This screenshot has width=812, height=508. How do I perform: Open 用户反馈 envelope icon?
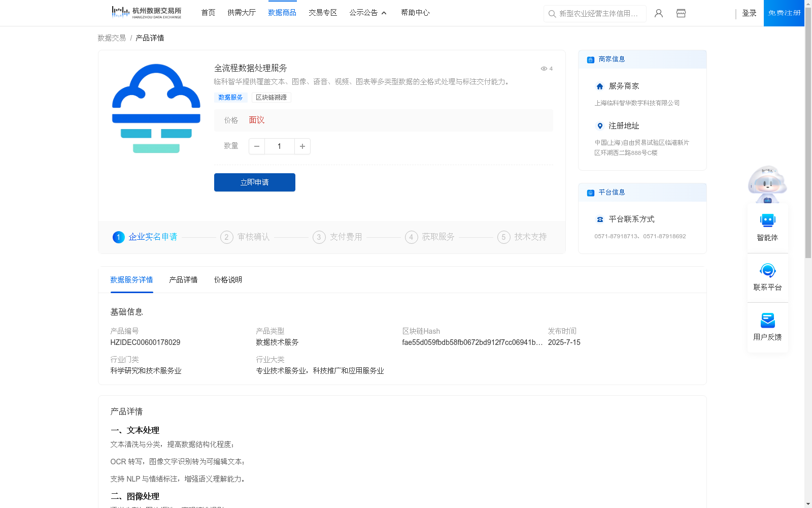click(x=767, y=320)
